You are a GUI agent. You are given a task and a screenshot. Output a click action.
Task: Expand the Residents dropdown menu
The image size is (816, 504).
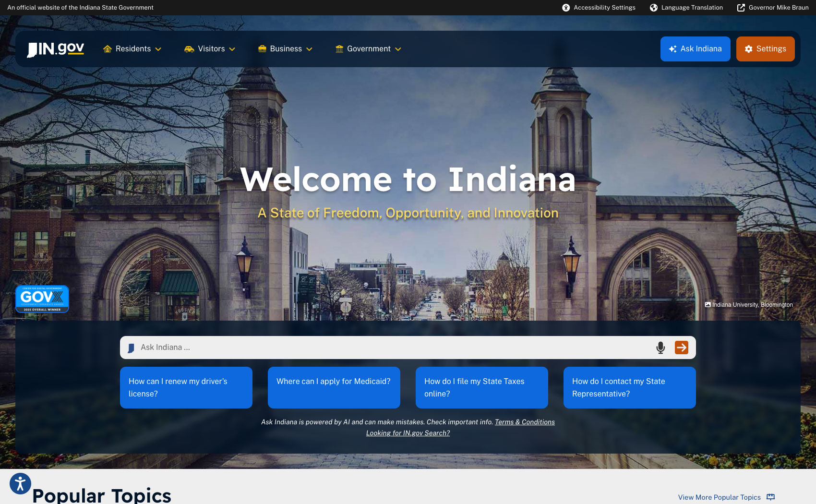[132, 49]
